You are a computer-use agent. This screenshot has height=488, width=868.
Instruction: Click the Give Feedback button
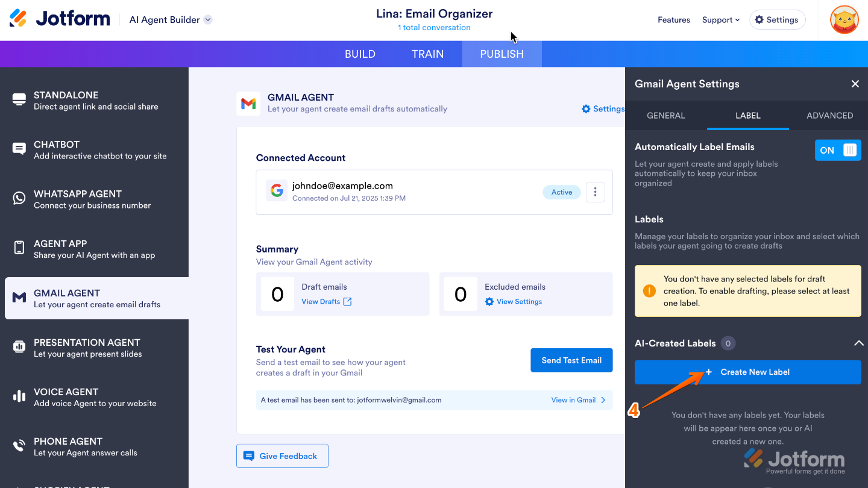click(x=282, y=456)
